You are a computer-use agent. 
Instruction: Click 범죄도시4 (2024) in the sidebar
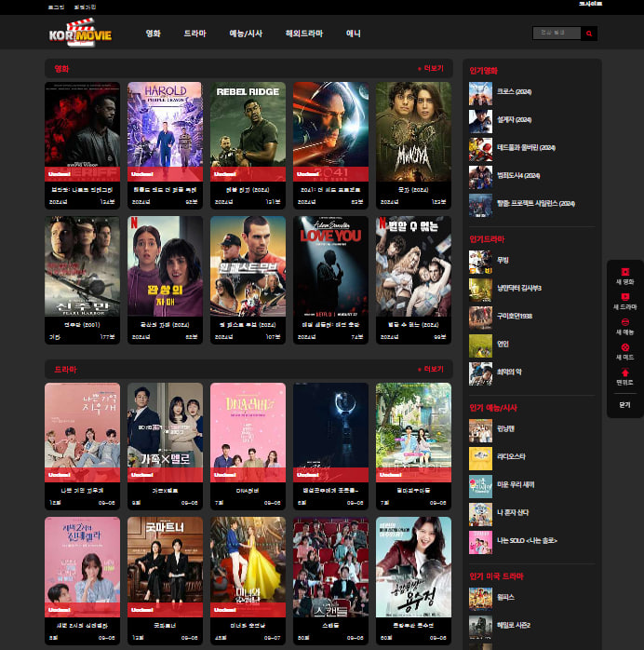[518, 176]
